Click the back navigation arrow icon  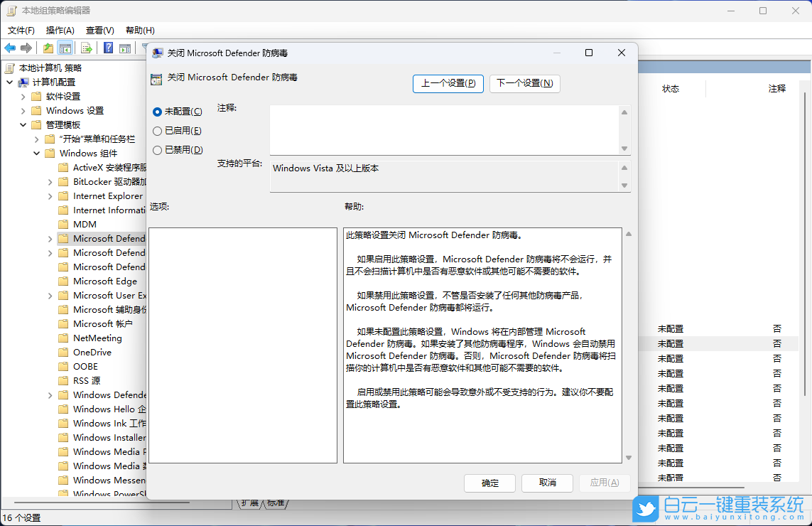click(x=9, y=48)
